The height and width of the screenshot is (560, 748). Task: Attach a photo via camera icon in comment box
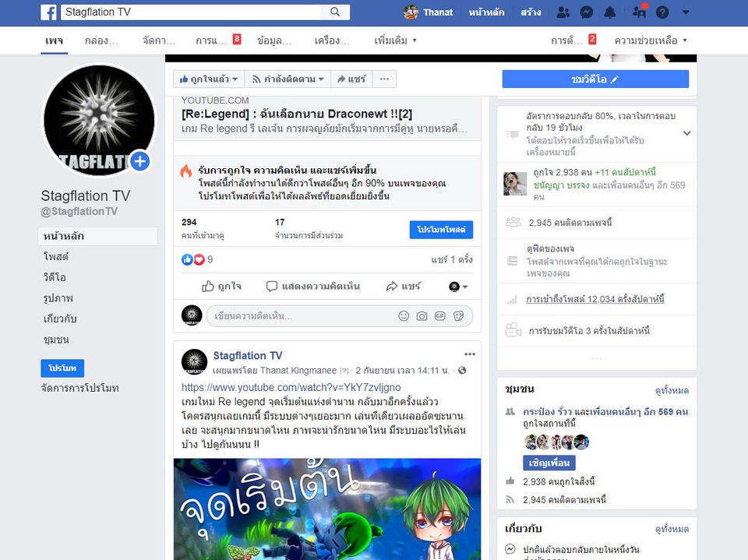click(422, 315)
